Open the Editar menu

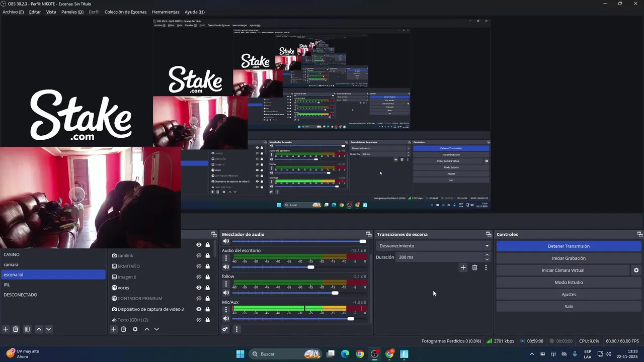point(35,12)
